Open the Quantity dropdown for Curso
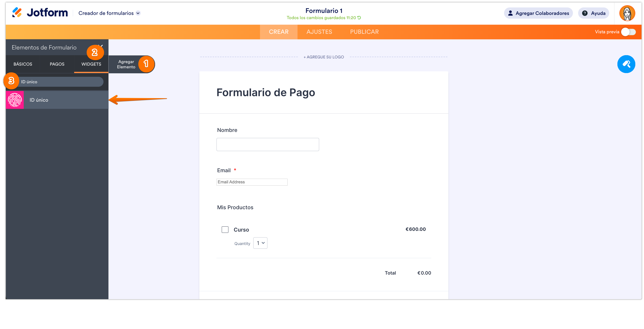This screenshot has height=329, width=644. point(260,243)
